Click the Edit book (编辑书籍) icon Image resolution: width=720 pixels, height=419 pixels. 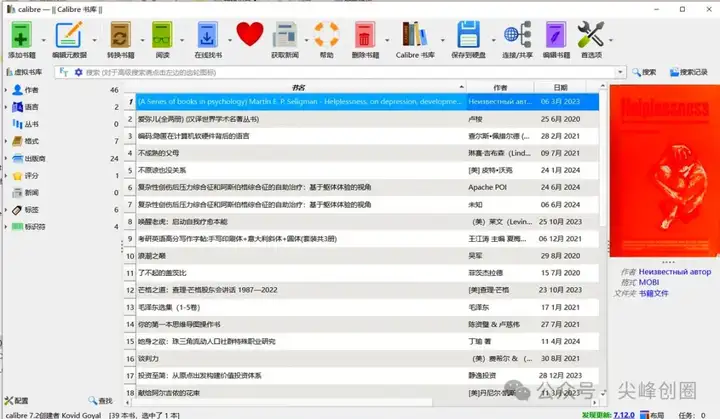[556, 34]
